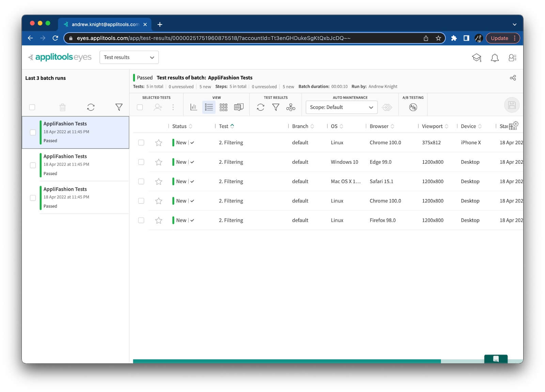Expand the Scope: Default dropdown
The width and height of the screenshot is (545, 392).
pos(341,108)
